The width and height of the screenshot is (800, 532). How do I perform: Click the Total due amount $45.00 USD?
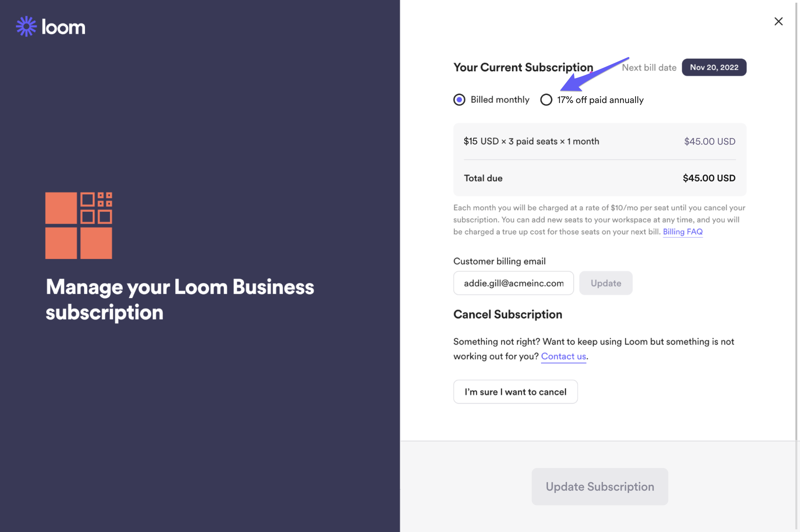(x=709, y=178)
